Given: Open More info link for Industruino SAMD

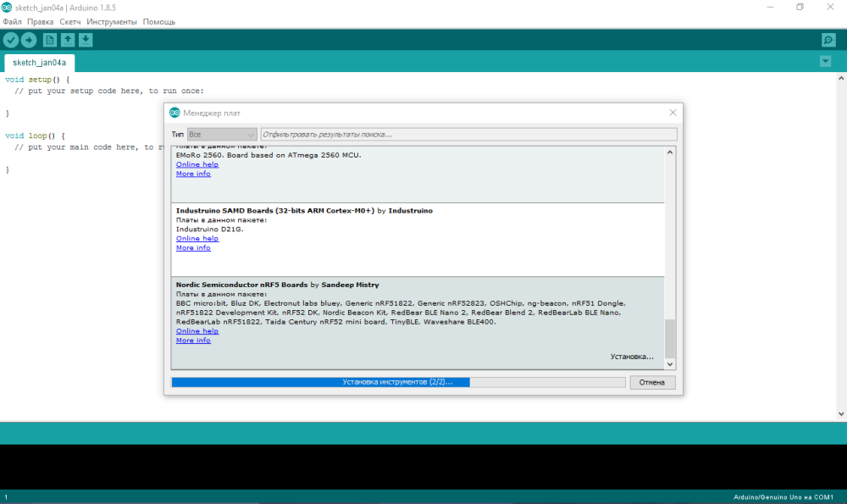Looking at the screenshot, I should tap(193, 248).
